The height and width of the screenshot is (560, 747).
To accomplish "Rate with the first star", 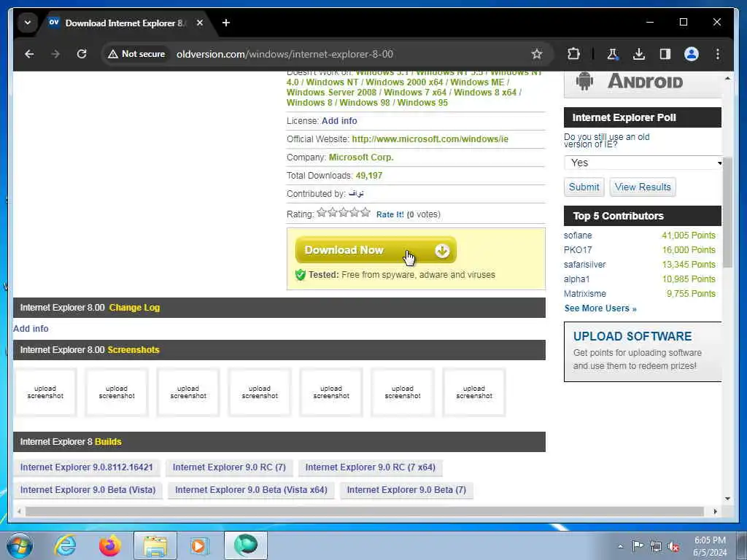I will [x=322, y=212].
